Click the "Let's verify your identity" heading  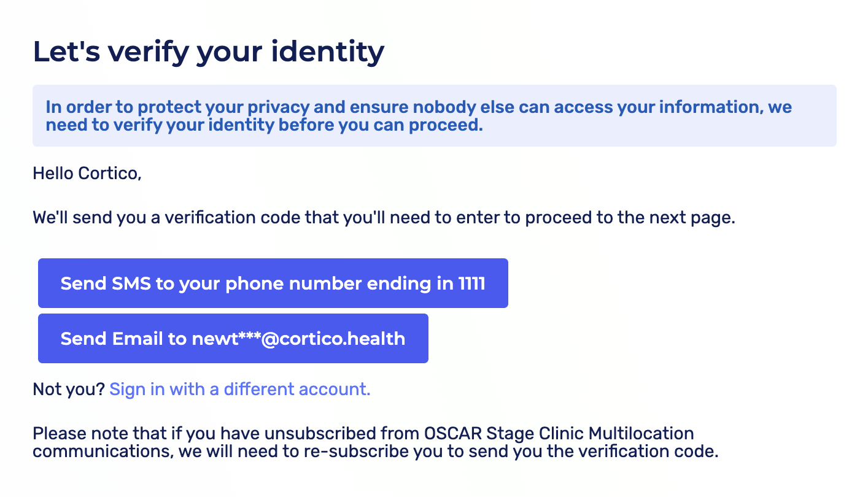(x=208, y=52)
